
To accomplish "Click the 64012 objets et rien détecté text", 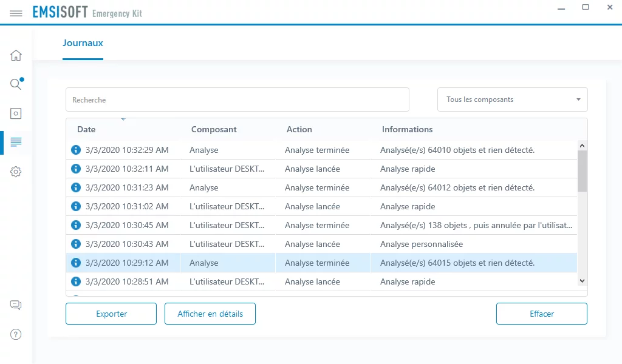I will pyautogui.click(x=457, y=187).
